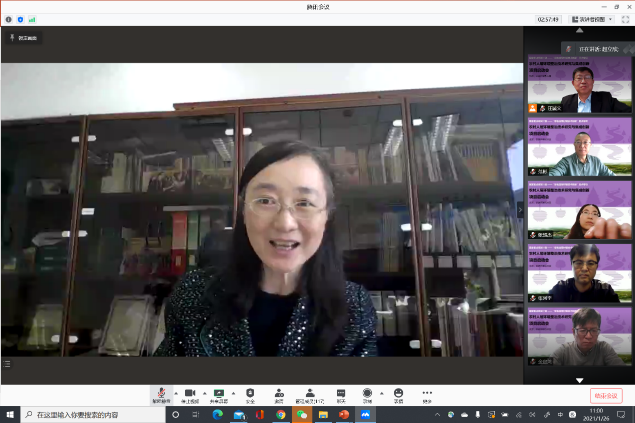Unpin the pinned speaker video

pos(23,37)
